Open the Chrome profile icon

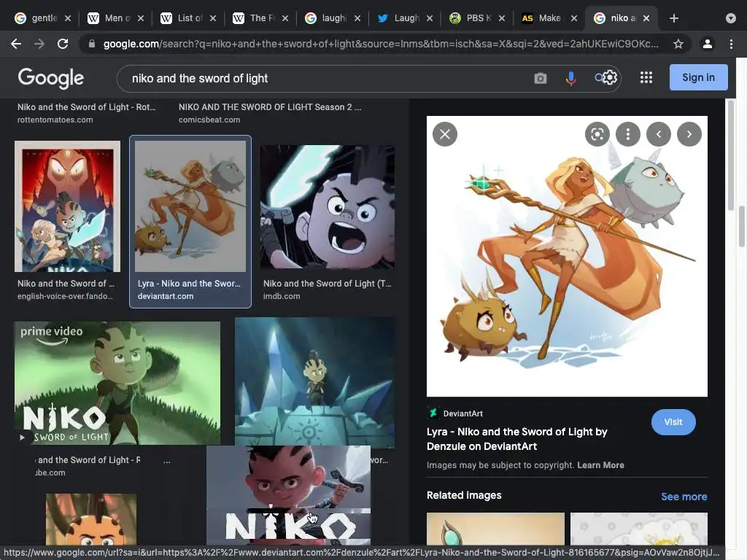click(x=708, y=44)
